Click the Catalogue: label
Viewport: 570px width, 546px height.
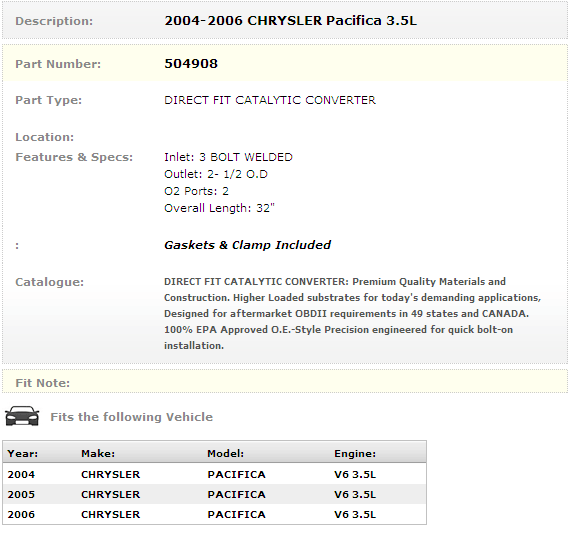(x=49, y=282)
